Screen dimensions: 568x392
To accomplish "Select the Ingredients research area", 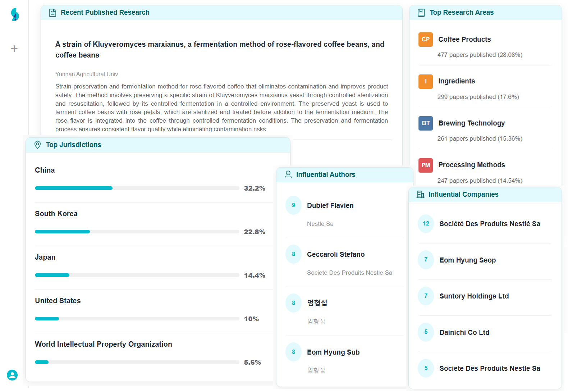I will [456, 81].
